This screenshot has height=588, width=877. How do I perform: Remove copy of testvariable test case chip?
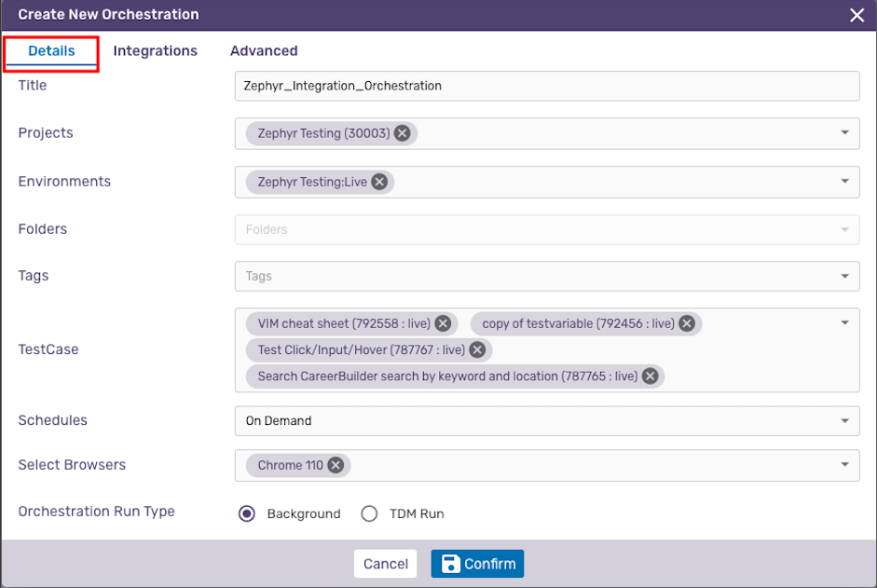[687, 323]
